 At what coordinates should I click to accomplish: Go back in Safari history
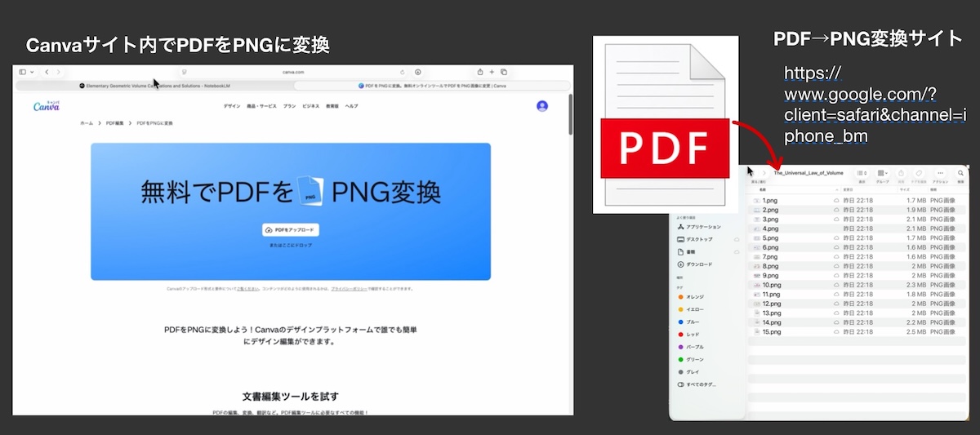coord(47,72)
